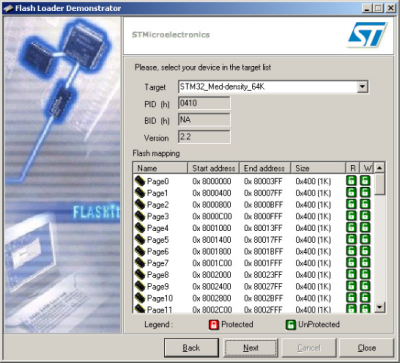The image size is (400, 363).
Task: Click Page0 write-protection green lock icon
Action: coord(365,181)
